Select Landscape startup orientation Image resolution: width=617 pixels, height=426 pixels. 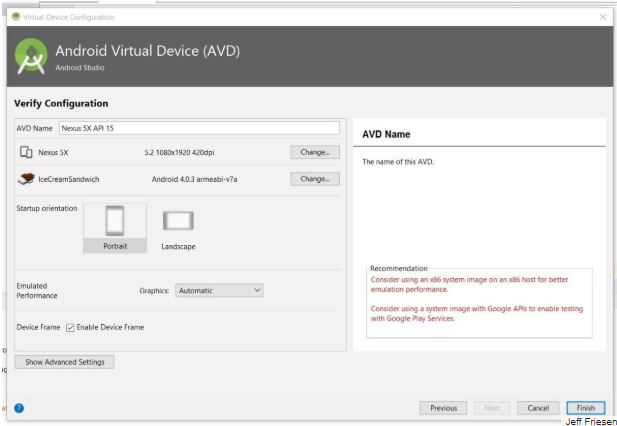(x=178, y=230)
